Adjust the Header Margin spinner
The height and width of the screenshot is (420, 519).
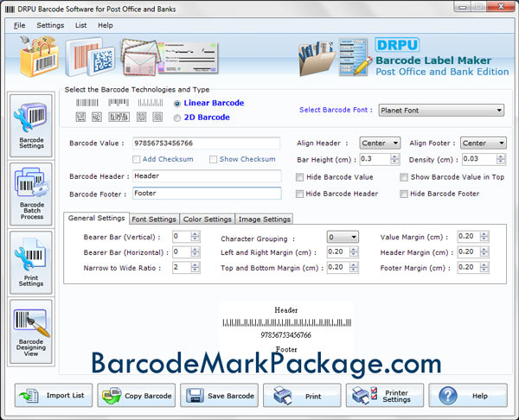(484, 252)
